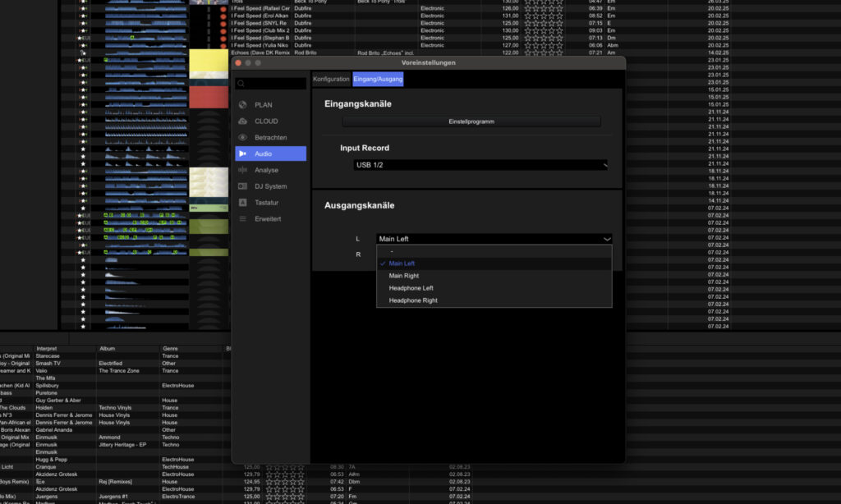Select the CLOUD sidebar icon
Screen dimensions: 841x504
coord(263,121)
